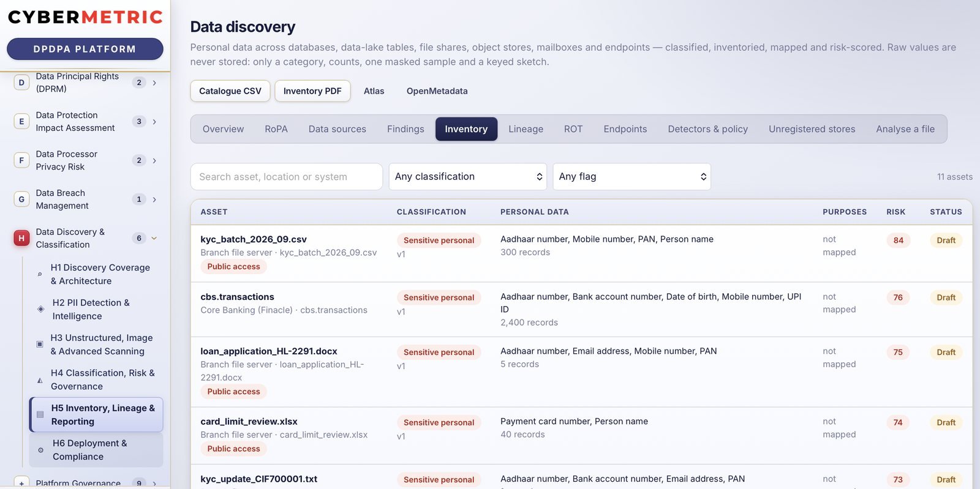Expand Data Protection Impact Assessment chevron
980x489 pixels.
(x=154, y=121)
